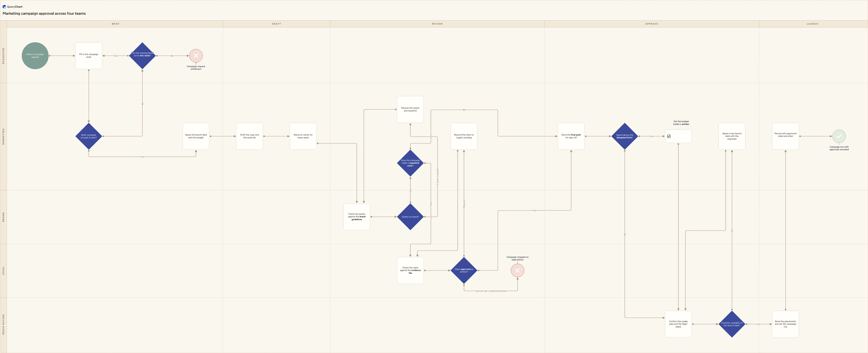This screenshot has height=353, width=868.
Task: Click the 'Get the budget holder's written' label text
Action: (x=681, y=123)
